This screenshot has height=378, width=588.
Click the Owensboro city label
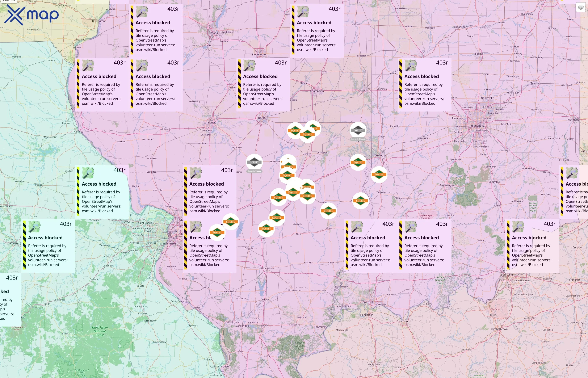(x=403, y=321)
